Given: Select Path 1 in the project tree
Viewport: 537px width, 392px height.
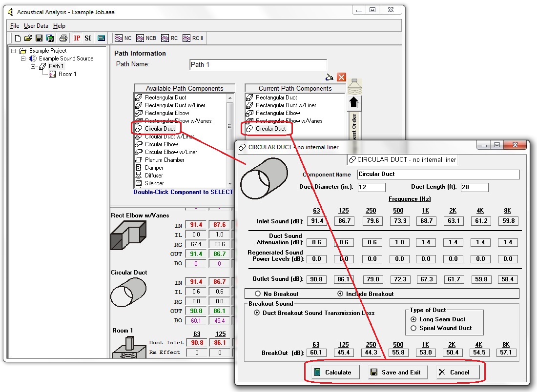Looking at the screenshot, I should pos(56,66).
